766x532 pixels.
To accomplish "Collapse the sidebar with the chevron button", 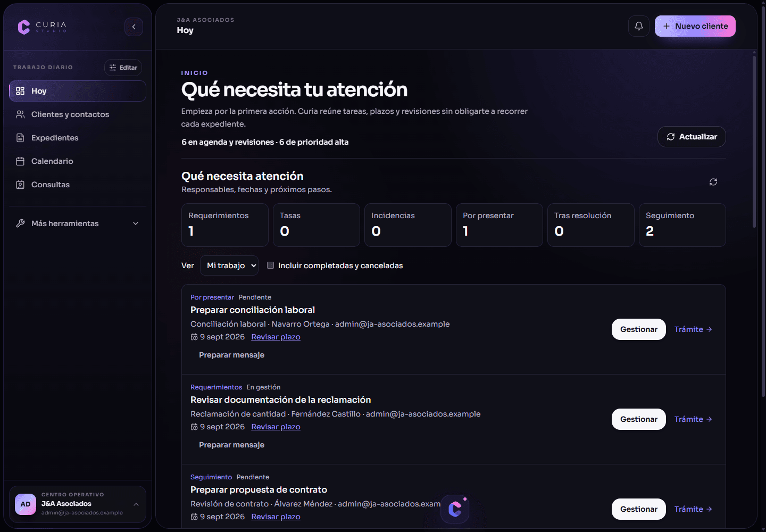I will click(x=134, y=27).
